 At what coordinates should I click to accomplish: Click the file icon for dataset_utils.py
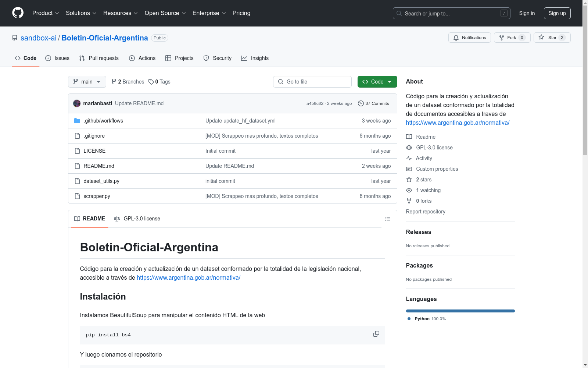coord(77,181)
